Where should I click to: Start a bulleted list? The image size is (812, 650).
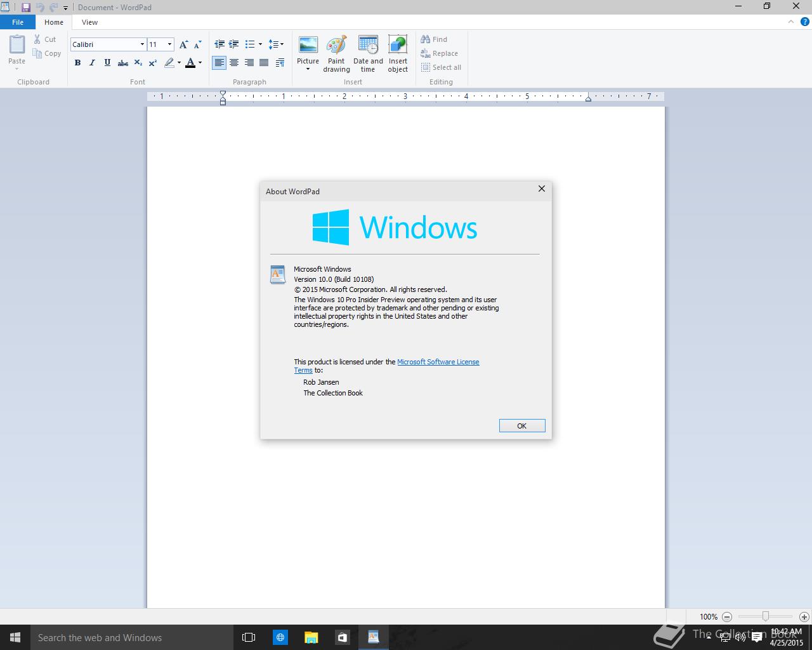point(250,44)
